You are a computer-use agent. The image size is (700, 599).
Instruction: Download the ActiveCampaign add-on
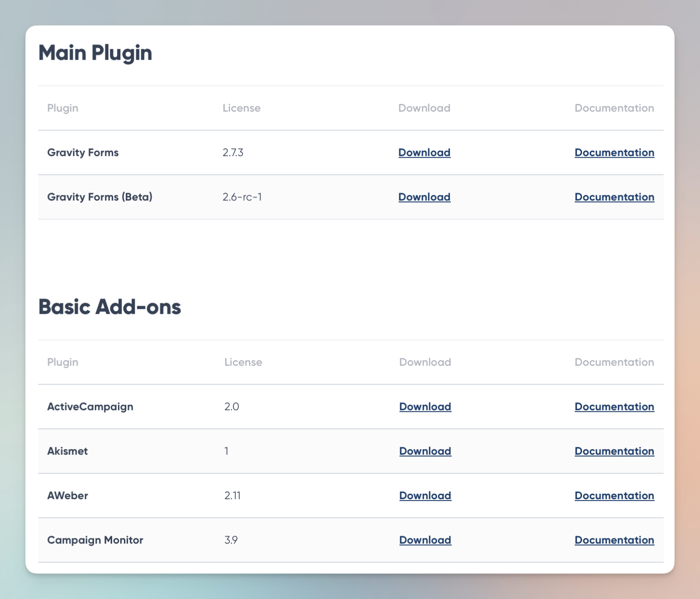coord(425,406)
